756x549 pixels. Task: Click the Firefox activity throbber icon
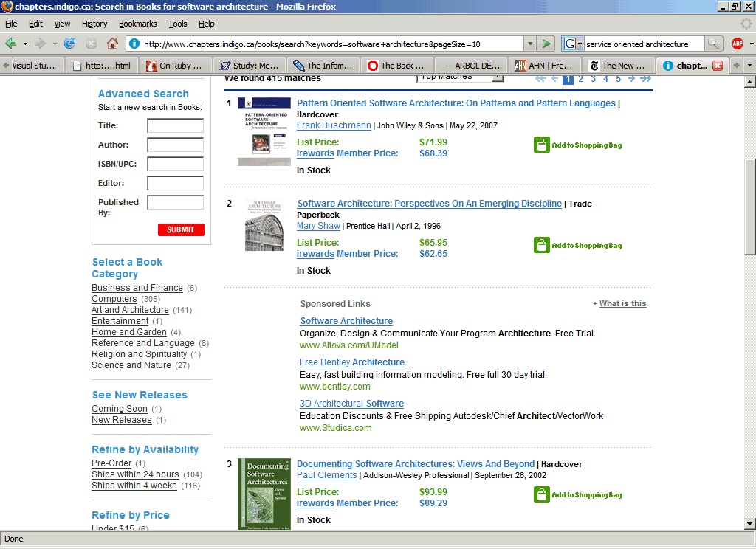pyautogui.click(x=746, y=23)
